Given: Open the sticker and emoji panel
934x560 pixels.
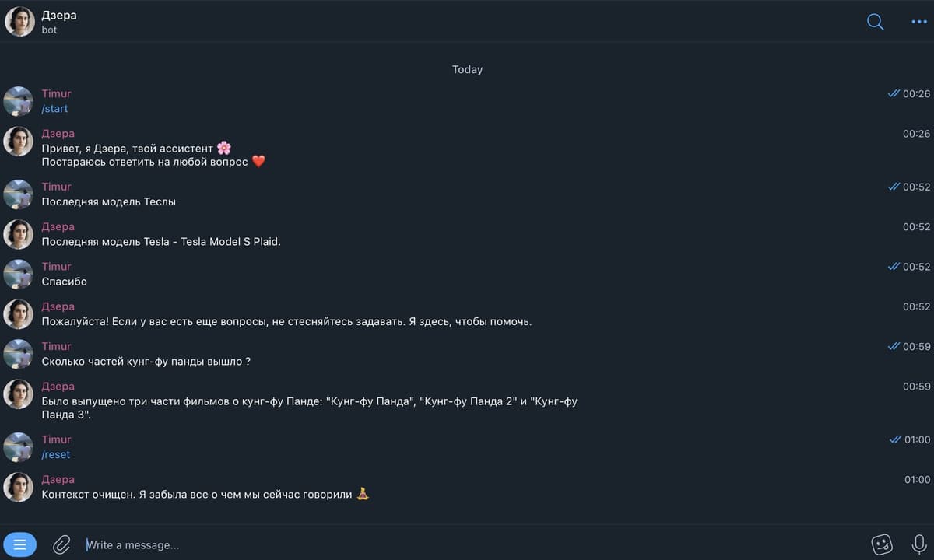Looking at the screenshot, I should (x=881, y=544).
